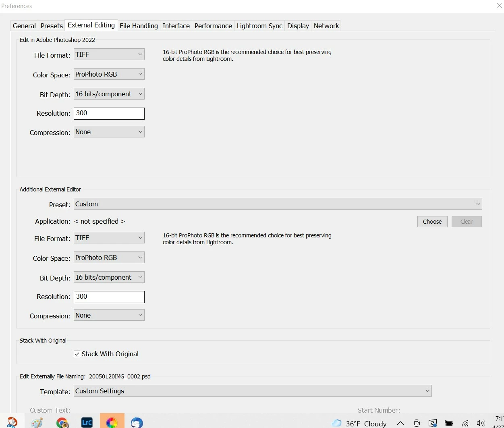
Task: Click Choose to select external application
Action: pos(432,222)
